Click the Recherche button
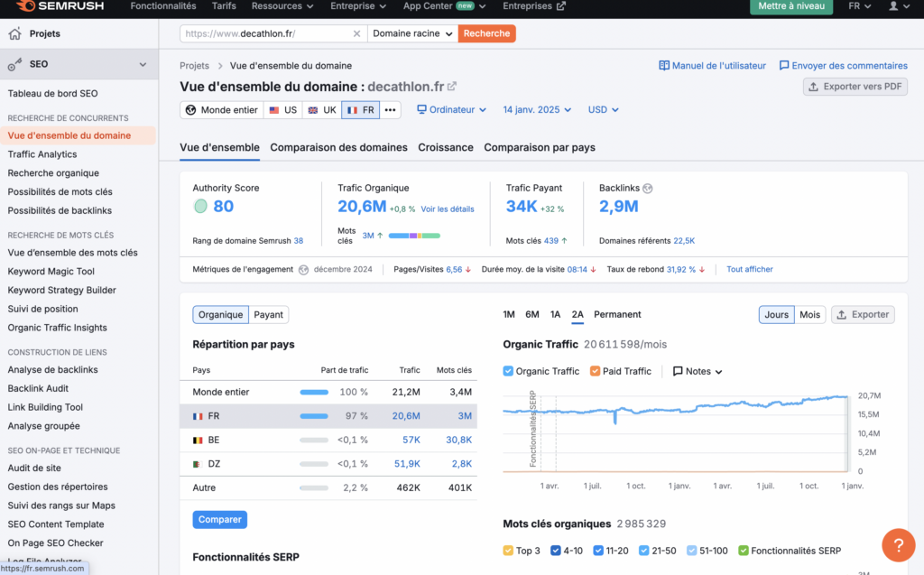 [486, 33]
